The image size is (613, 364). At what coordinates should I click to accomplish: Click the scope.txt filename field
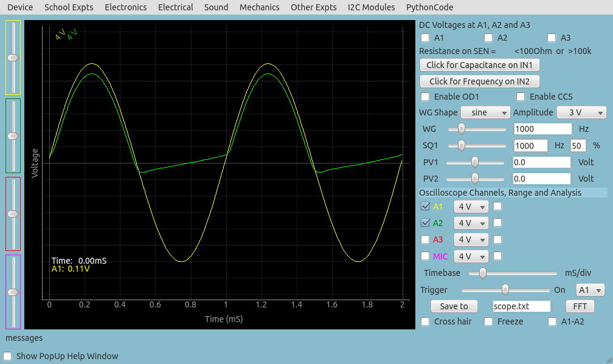[521, 306]
